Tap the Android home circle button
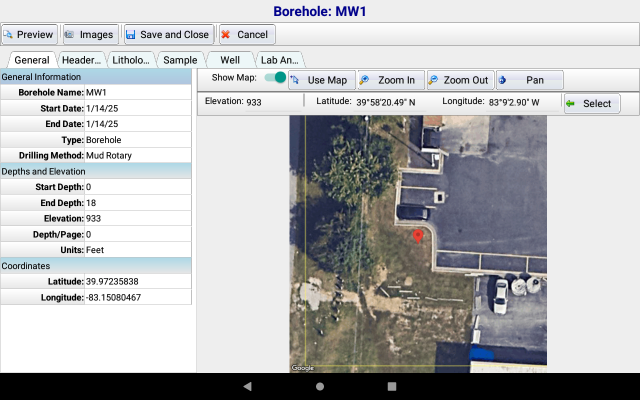This screenshot has height=400, width=640. click(x=320, y=385)
